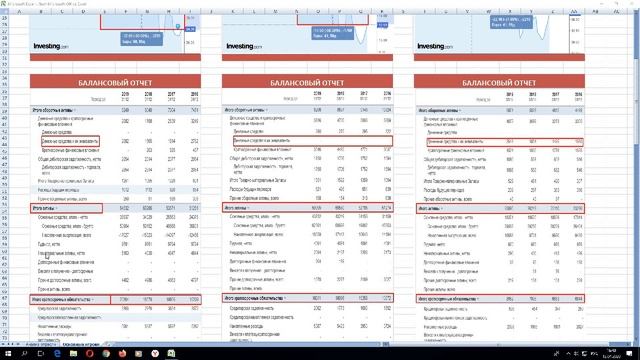Click Кредиторская задолженность in left table
640x360 pixels.
pos(60,309)
